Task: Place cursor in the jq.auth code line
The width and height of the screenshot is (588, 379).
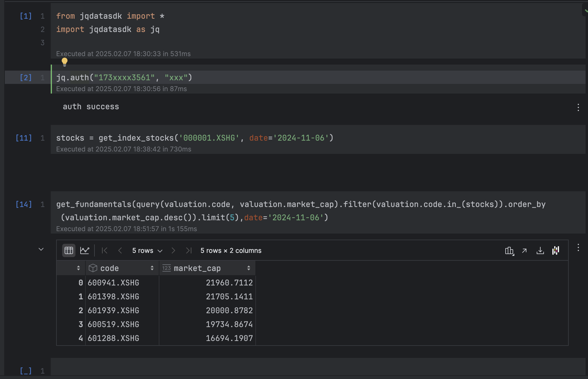Action: click(124, 78)
